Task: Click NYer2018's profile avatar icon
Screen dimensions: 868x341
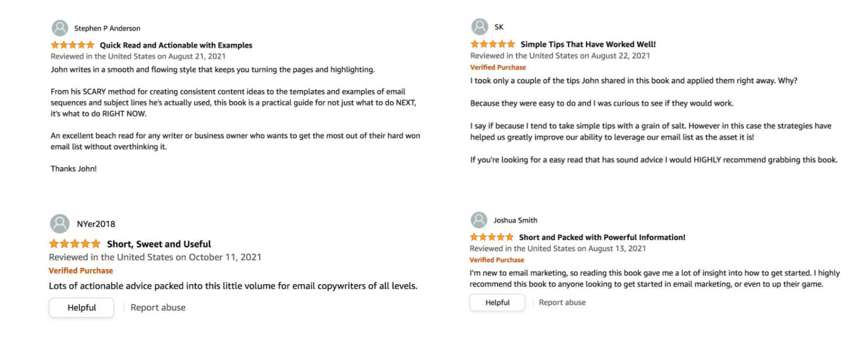Action: [x=60, y=223]
